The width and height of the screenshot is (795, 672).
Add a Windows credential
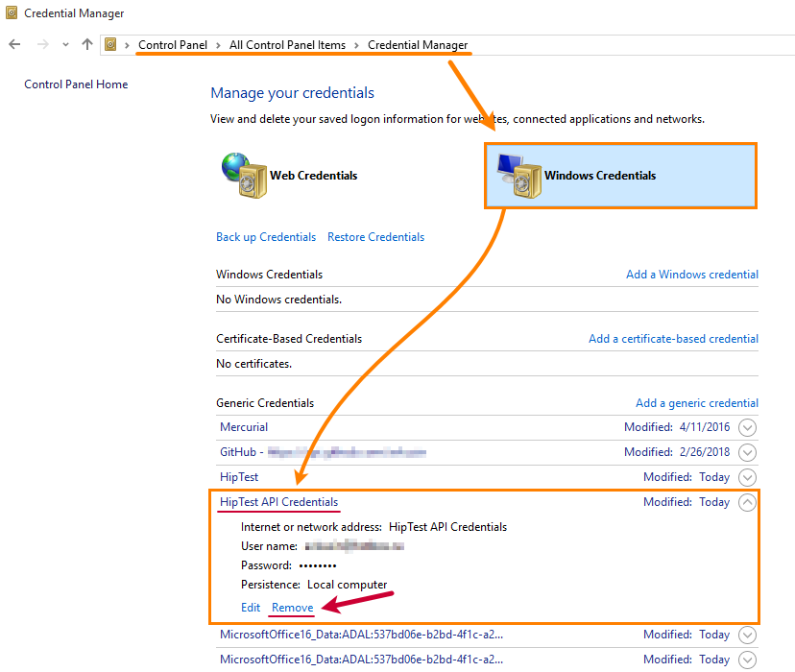tap(691, 274)
